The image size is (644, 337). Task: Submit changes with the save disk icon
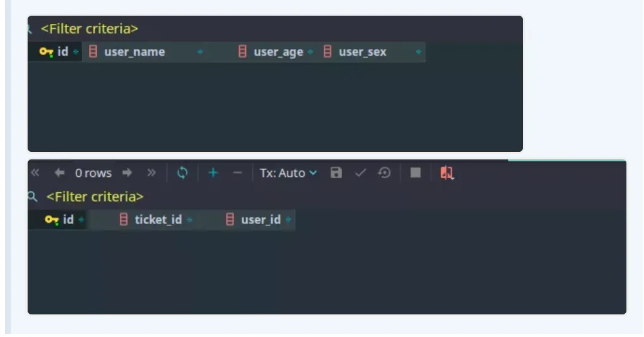[x=336, y=173]
